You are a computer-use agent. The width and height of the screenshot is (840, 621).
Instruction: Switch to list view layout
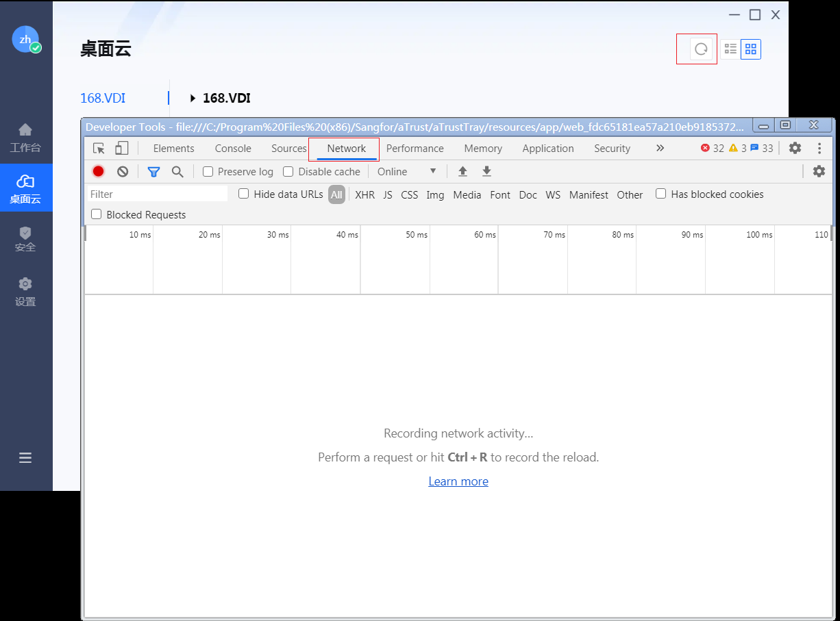tap(730, 49)
